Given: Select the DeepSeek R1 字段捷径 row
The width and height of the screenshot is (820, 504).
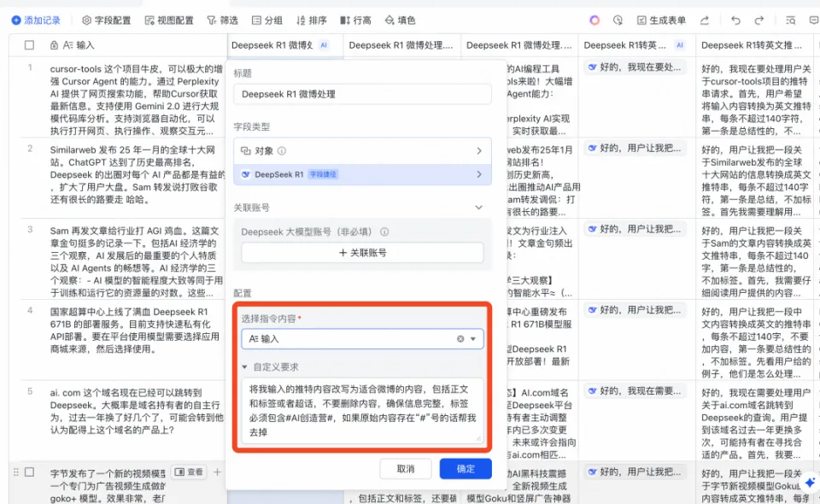Looking at the screenshot, I should [362, 174].
